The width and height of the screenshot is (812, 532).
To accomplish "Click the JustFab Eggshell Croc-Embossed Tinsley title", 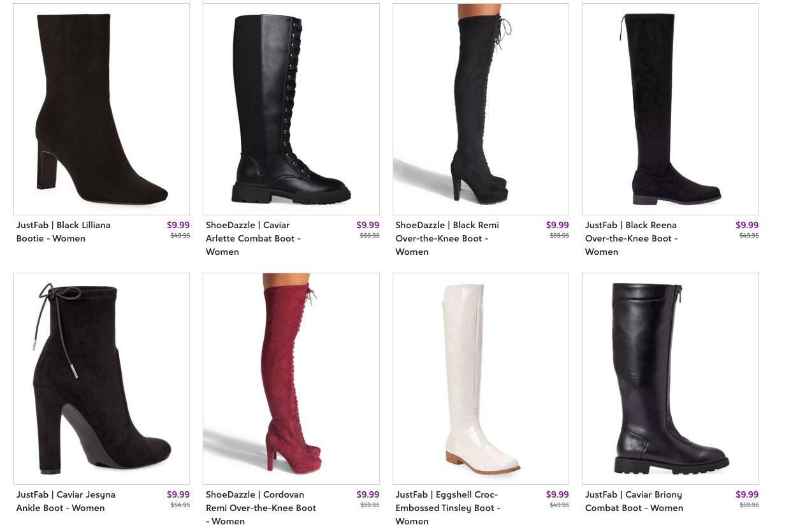I will [448, 508].
